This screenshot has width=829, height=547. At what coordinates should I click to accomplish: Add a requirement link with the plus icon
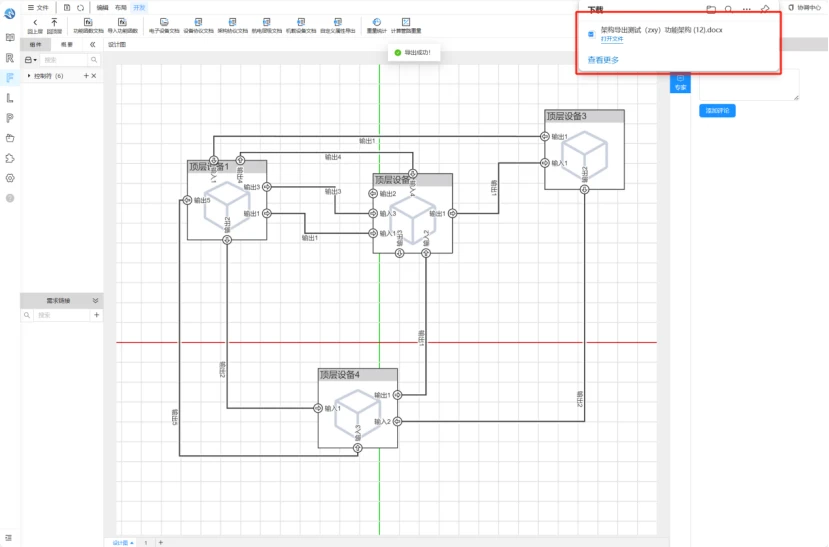(96, 315)
